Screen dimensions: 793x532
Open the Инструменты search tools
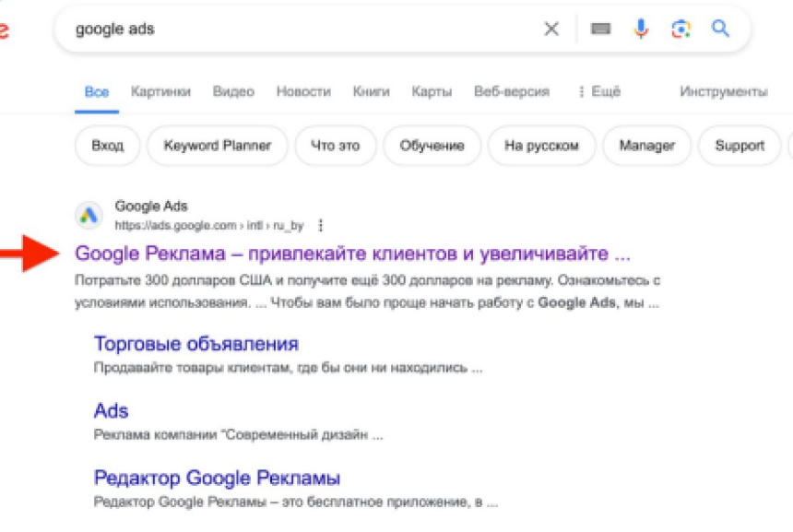724,91
